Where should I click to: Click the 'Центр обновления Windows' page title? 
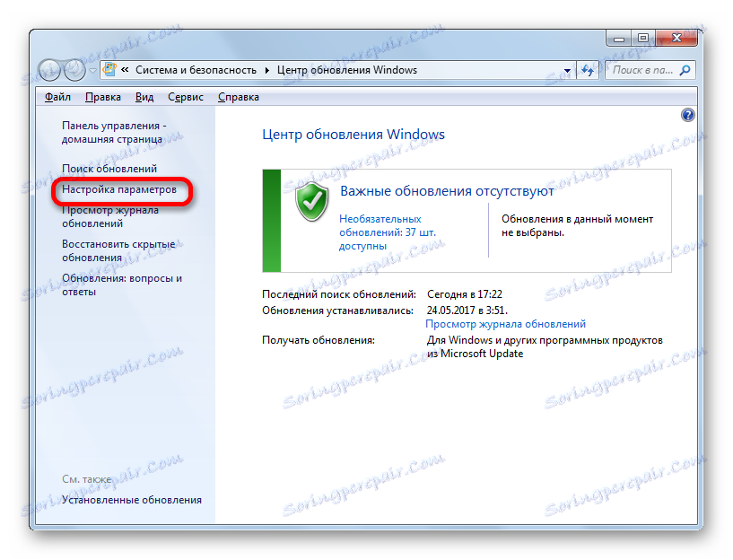coord(353,135)
